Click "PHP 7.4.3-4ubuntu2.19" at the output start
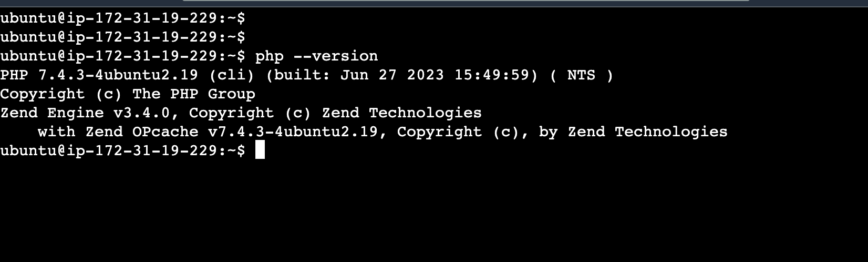Image resolution: width=868 pixels, height=262 pixels. coord(99,75)
